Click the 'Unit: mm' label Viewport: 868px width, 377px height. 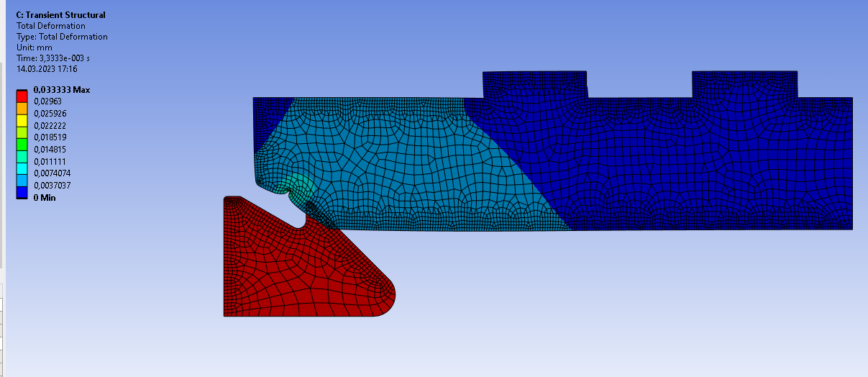pos(35,47)
